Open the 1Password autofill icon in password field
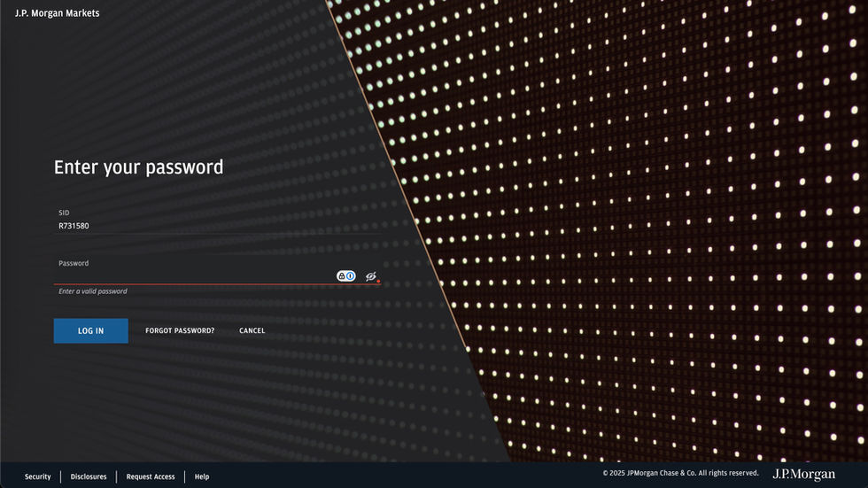This screenshot has height=488, width=868. point(346,276)
